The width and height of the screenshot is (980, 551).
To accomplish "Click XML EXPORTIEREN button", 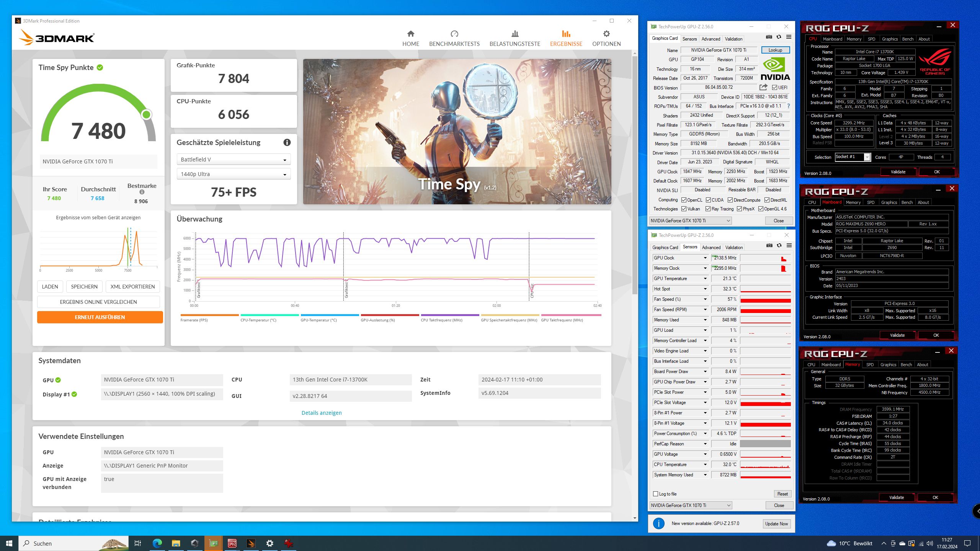I will (x=132, y=287).
